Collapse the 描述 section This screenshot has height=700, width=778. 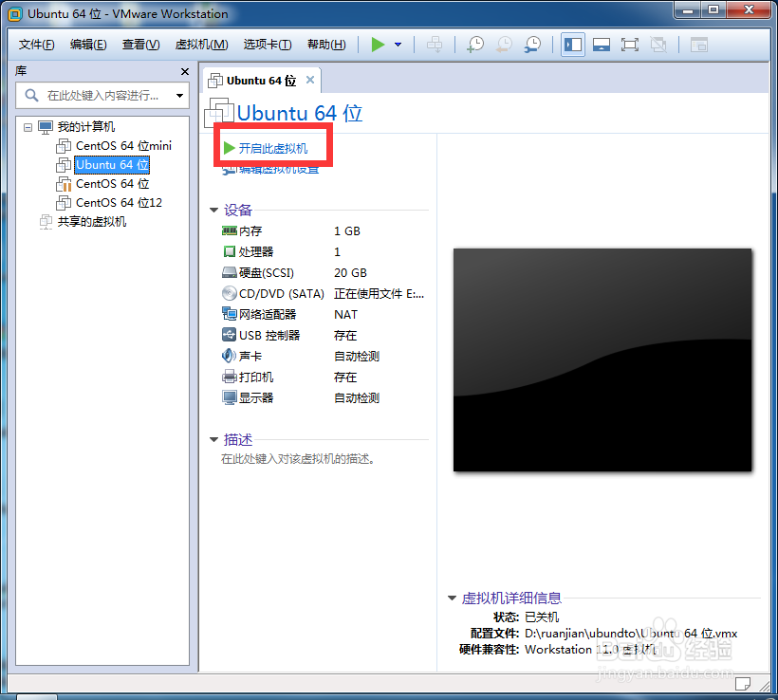[213, 439]
